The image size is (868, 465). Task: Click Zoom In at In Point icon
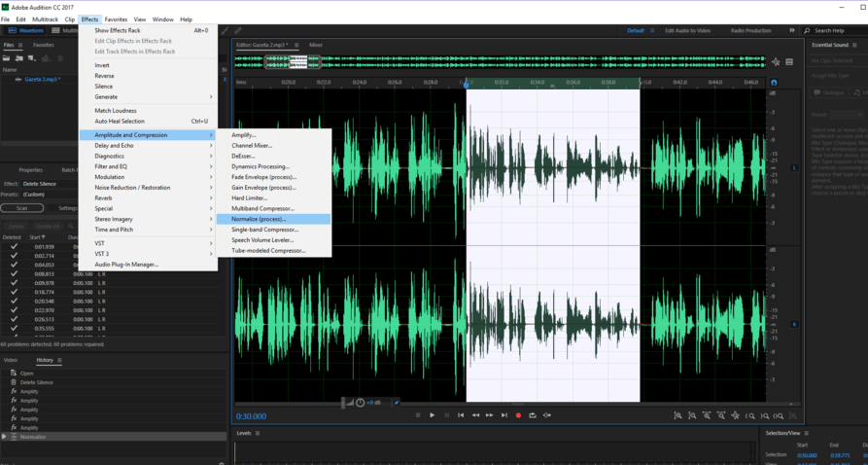pyautogui.click(x=750, y=415)
